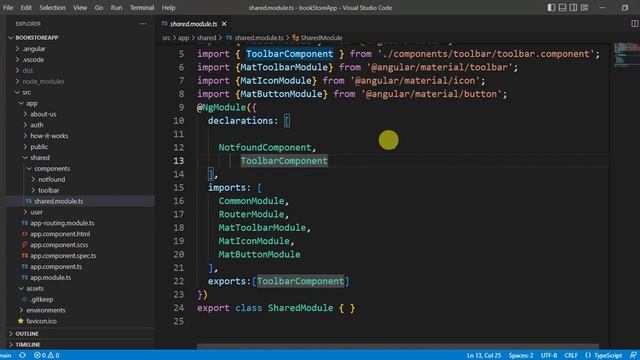The height and width of the screenshot is (360, 640).
Task: Expand the .vscode folder
Action: click(x=33, y=60)
